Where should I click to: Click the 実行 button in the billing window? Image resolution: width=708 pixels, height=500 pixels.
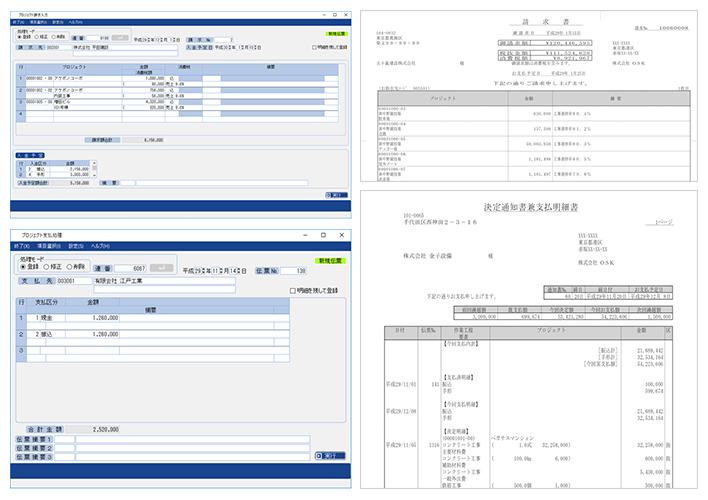334,195
